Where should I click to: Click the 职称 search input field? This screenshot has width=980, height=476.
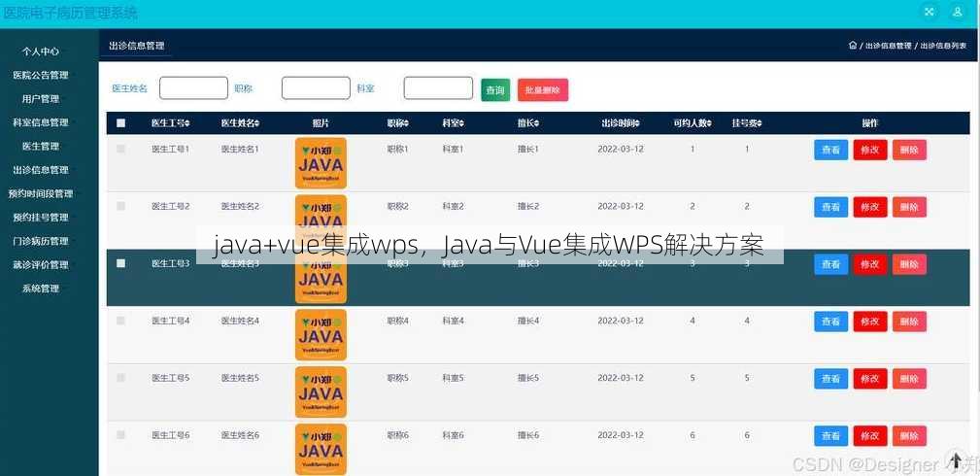(316, 88)
